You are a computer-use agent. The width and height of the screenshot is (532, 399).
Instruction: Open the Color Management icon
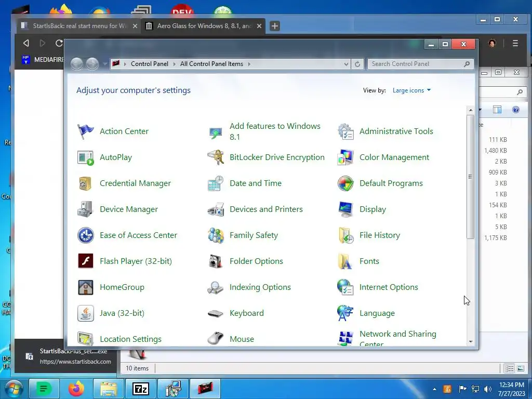345,157
